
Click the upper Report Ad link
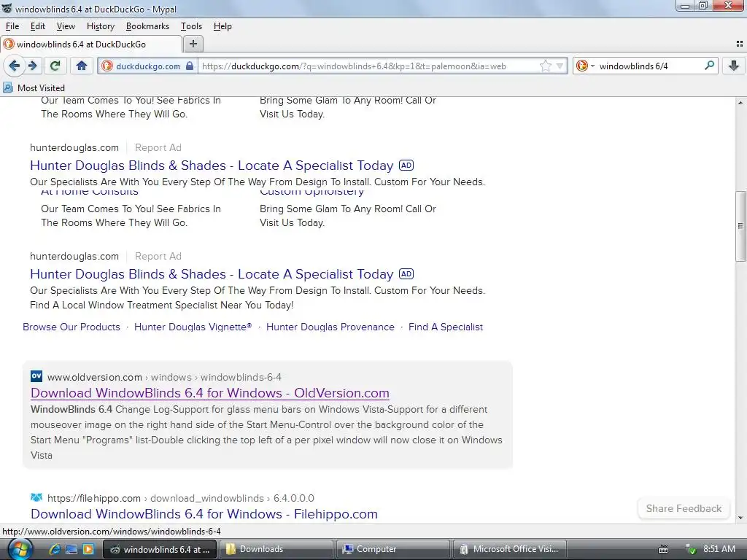158,147
